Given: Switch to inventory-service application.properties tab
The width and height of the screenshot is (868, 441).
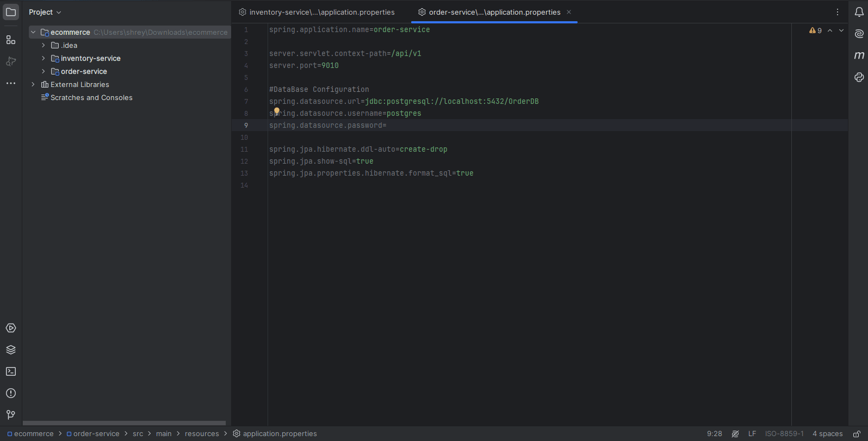Looking at the screenshot, I should click(321, 12).
